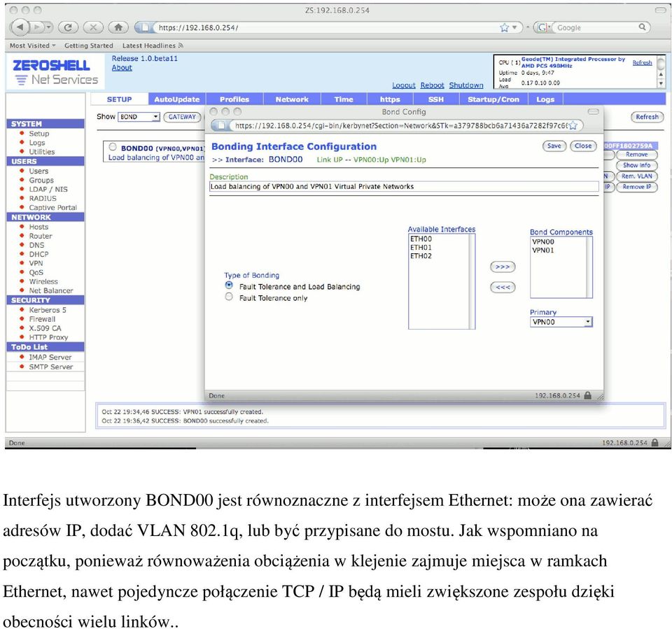Screen dimensions: 672x629
Task: Click the Google search engine icon
Action: click(x=542, y=27)
